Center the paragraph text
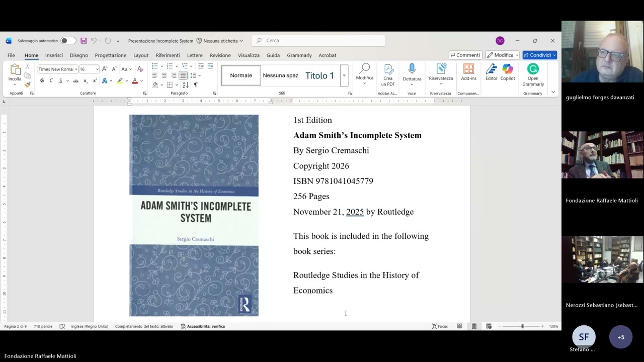 (x=164, y=75)
